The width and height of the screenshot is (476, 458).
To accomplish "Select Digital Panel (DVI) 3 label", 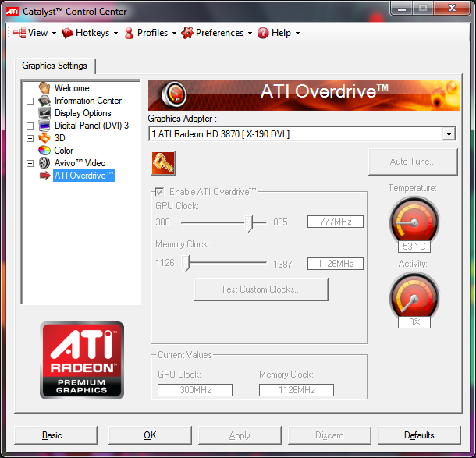I will click(91, 126).
